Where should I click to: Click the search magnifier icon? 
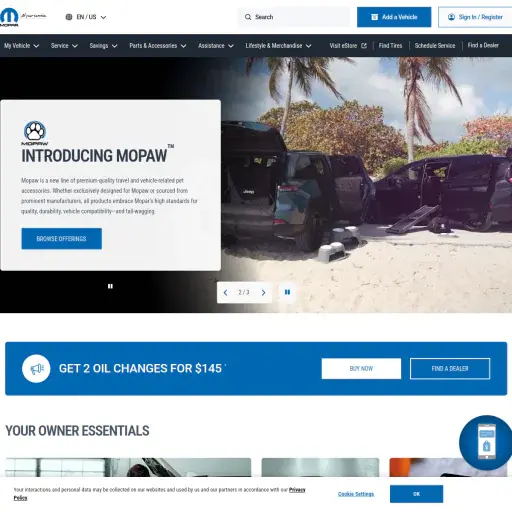[248, 17]
